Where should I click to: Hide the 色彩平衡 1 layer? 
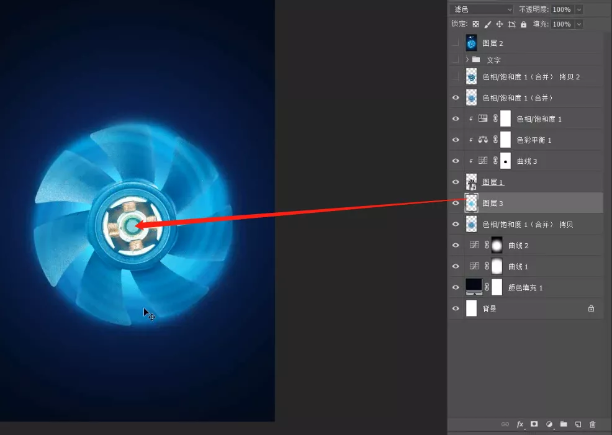point(455,140)
